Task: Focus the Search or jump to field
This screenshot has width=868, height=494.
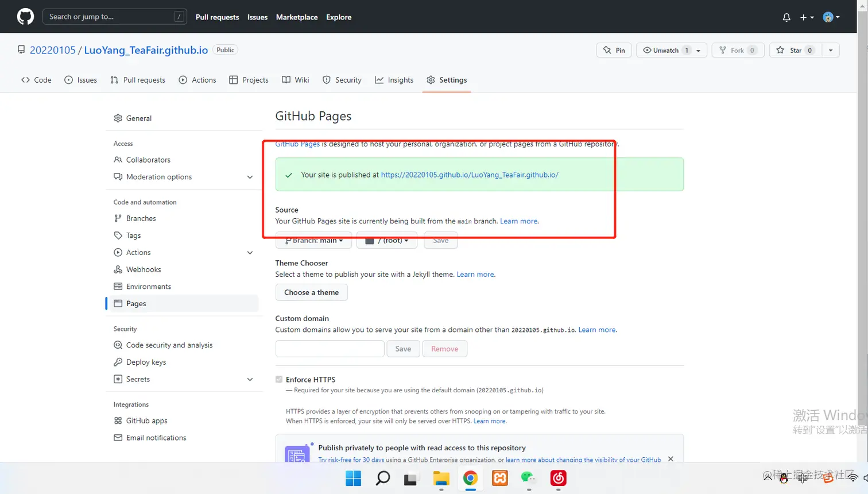Action: click(x=115, y=17)
